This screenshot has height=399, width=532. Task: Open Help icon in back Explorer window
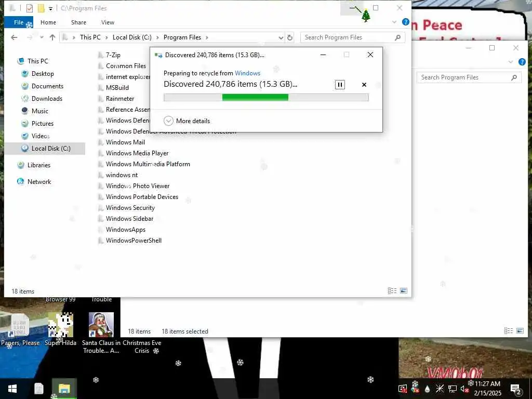click(522, 62)
